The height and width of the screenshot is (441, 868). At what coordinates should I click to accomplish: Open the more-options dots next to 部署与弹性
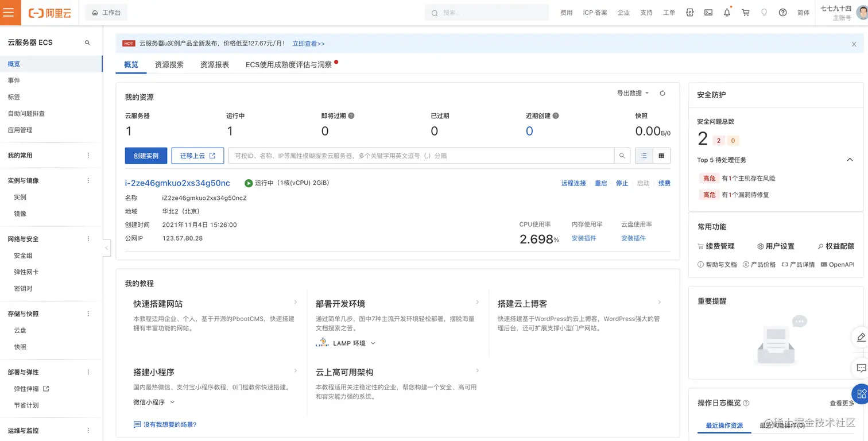88,373
